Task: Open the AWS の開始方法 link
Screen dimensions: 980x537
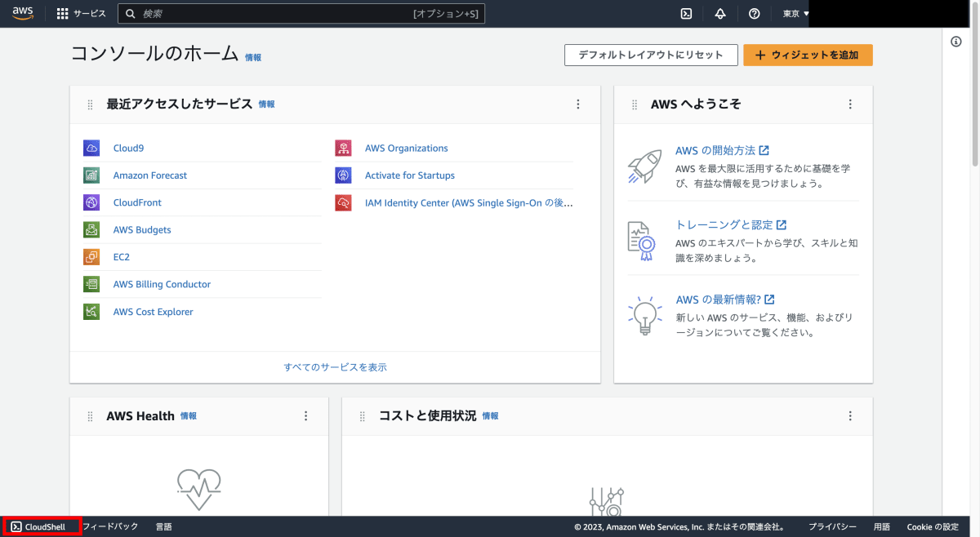Action: click(722, 151)
